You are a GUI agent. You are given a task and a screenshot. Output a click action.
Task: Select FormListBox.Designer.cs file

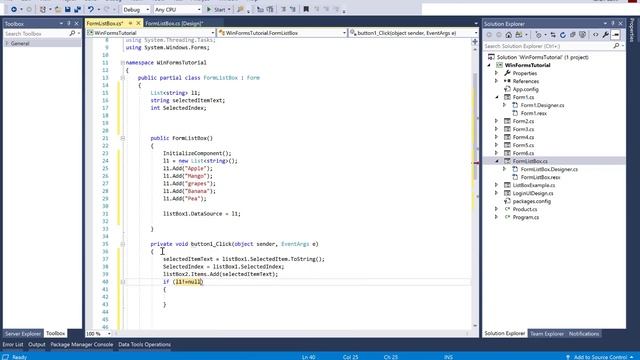[x=549, y=169]
